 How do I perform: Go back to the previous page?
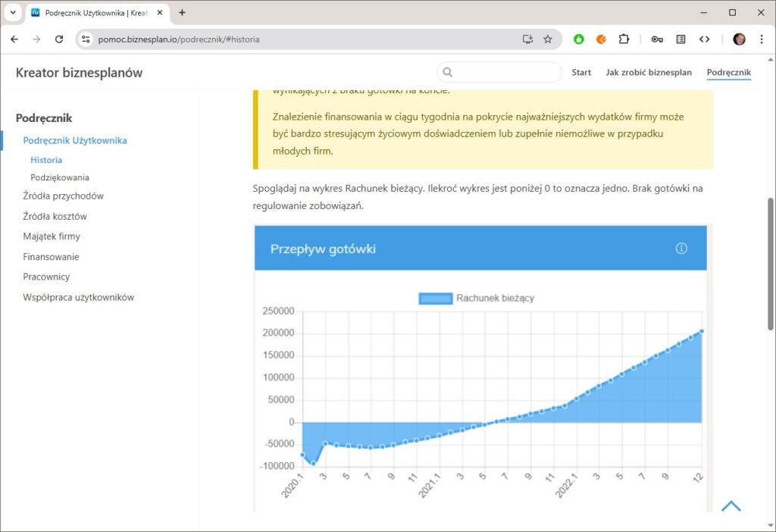coord(14,39)
